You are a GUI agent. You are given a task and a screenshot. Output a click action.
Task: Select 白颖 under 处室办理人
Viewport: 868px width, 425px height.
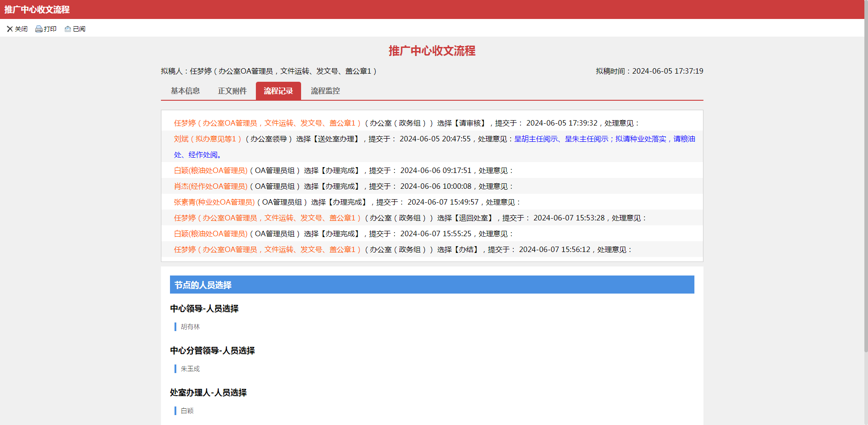[x=187, y=411]
